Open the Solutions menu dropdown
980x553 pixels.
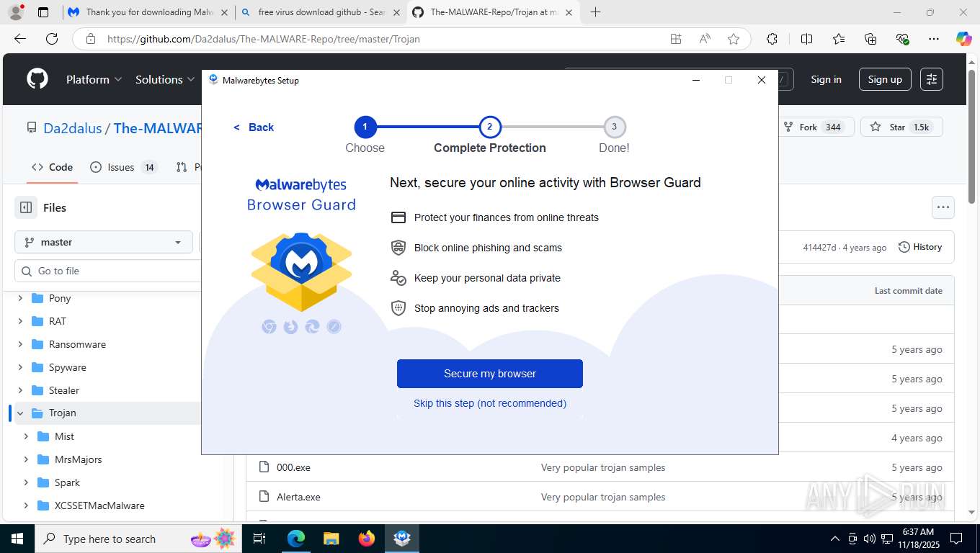click(165, 79)
